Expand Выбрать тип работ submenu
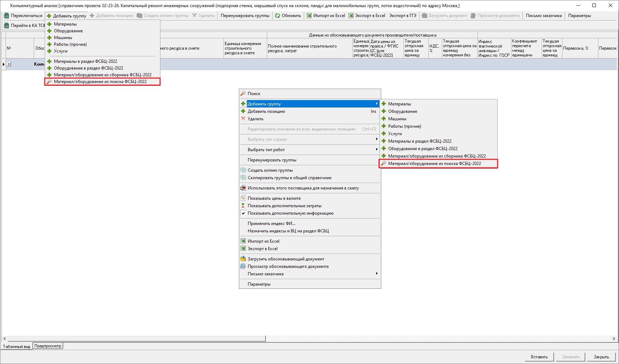Image resolution: width=619 pixels, height=364 pixels. [310, 150]
